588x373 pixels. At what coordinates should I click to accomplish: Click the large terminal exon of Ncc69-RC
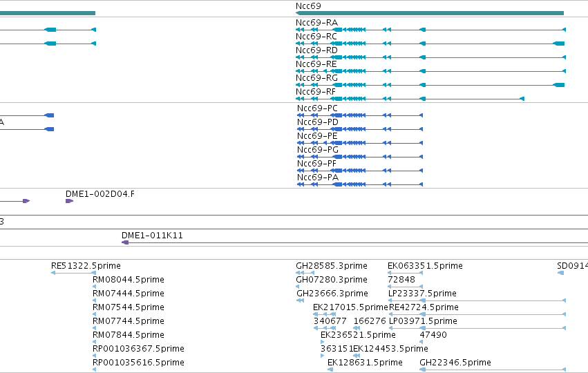(x=559, y=44)
